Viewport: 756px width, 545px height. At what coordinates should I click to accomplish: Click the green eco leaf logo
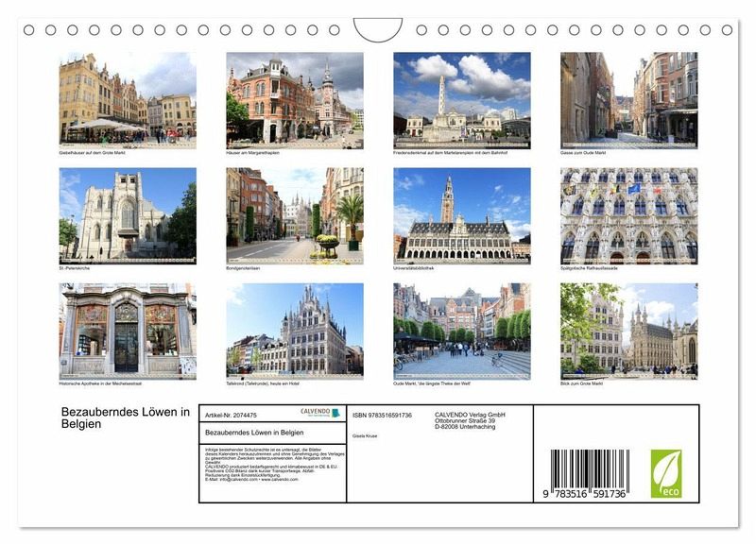click(665, 472)
